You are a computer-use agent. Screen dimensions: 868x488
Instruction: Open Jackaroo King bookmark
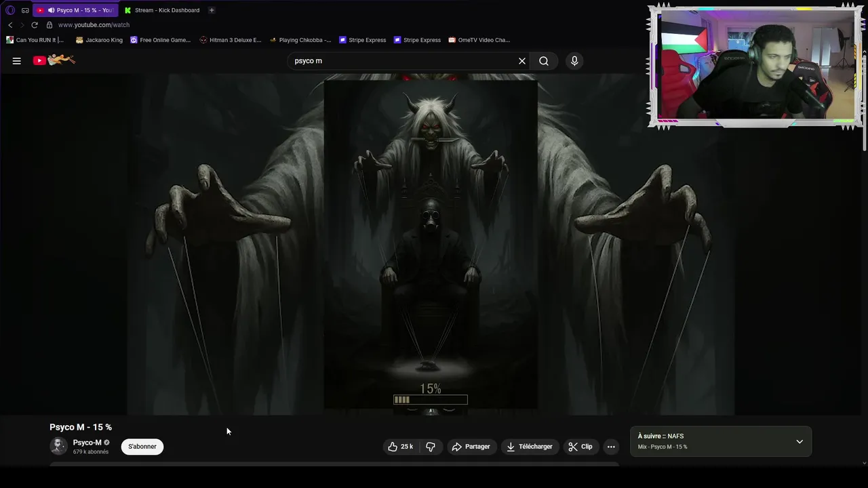(99, 40)
